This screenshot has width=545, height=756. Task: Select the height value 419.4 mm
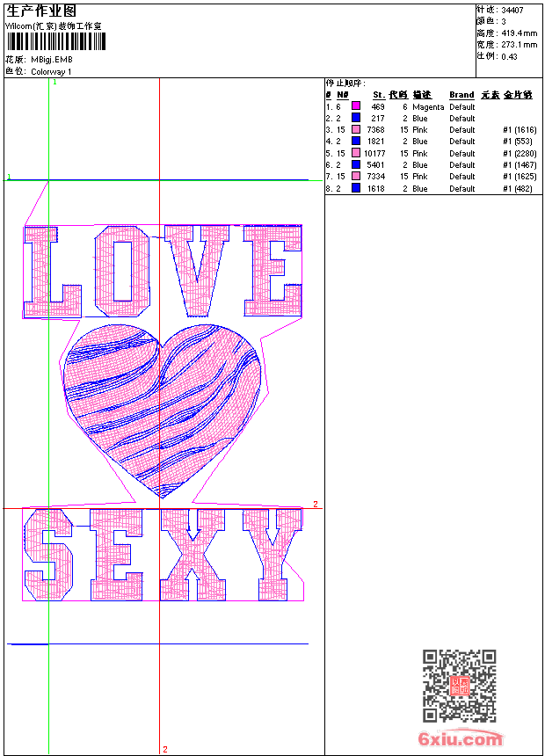pos(519,33)
